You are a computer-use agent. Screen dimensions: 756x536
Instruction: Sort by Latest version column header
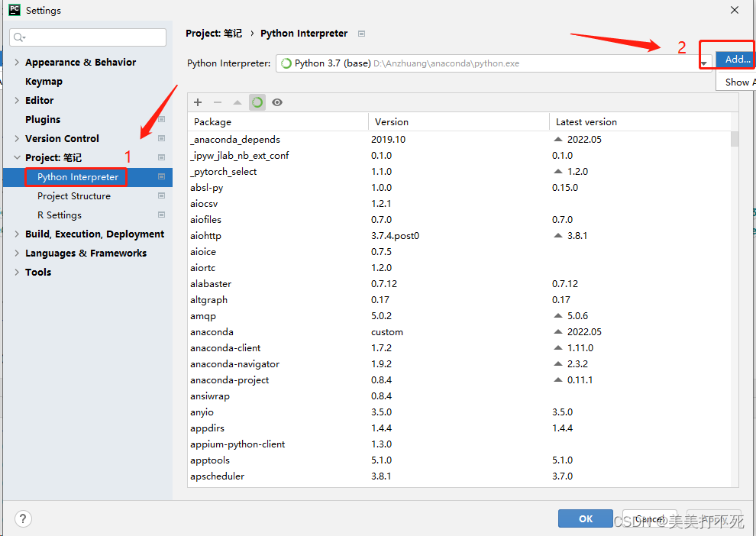click(x=640, y=122)
